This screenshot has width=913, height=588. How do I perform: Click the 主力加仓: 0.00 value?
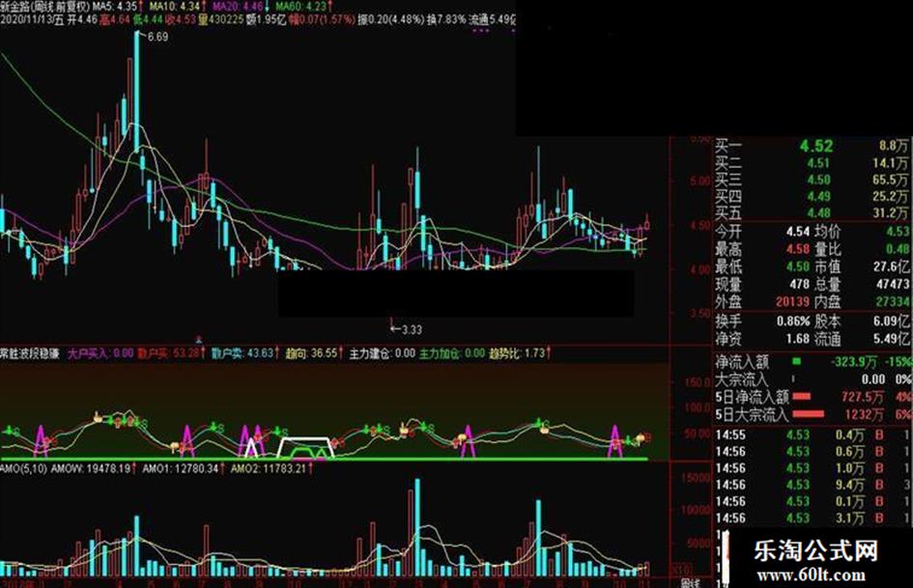tap(452, 353)
